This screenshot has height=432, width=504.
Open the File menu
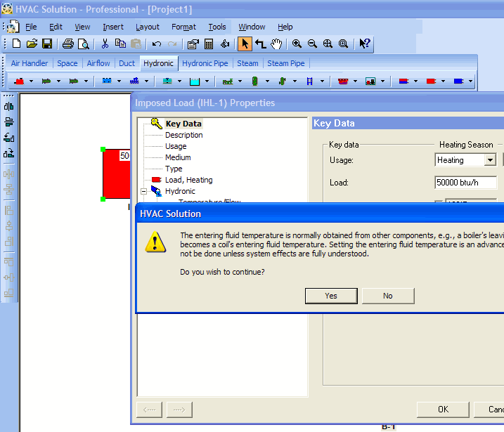[x=31, y=27]
